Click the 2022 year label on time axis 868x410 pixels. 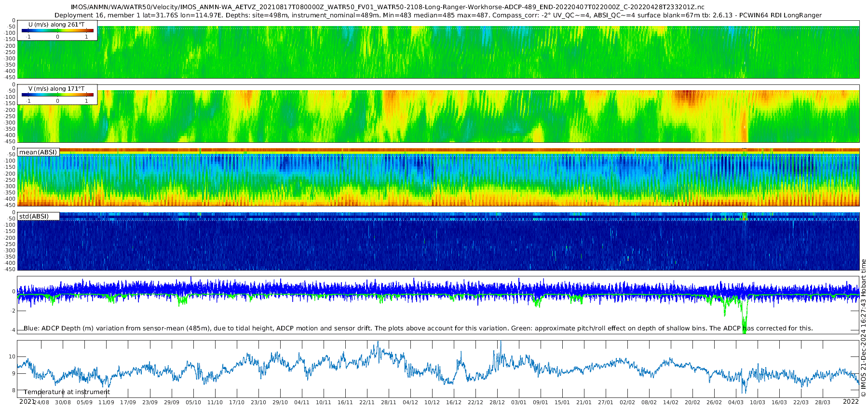point(851,401)
